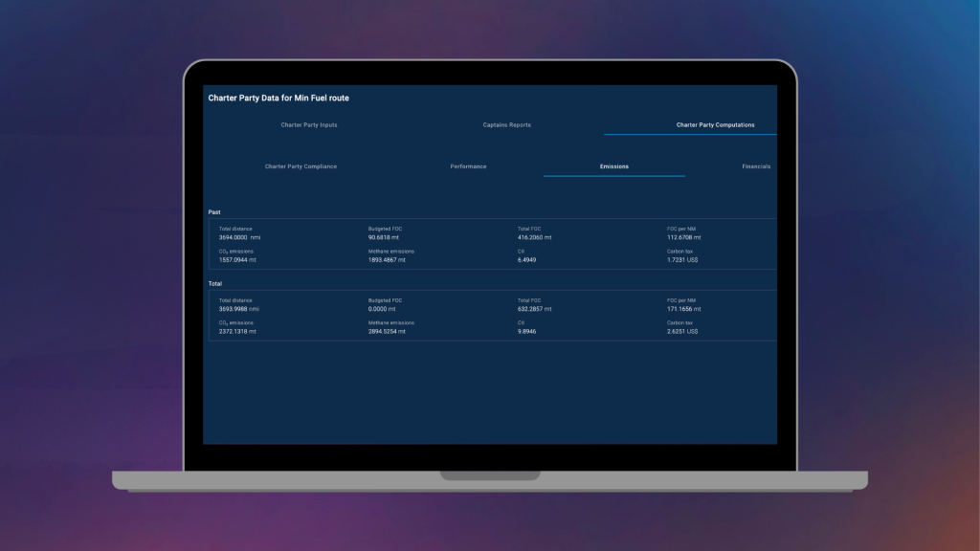Select Past CO₂ emissions value 1557.0944 mt
The width and height of the screenshot is (980, 551).
237,259
